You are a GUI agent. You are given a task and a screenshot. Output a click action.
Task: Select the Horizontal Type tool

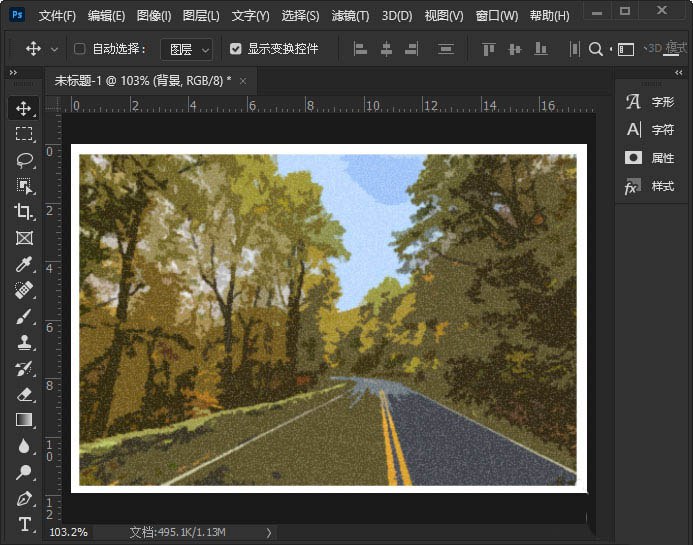pos(23,525)
